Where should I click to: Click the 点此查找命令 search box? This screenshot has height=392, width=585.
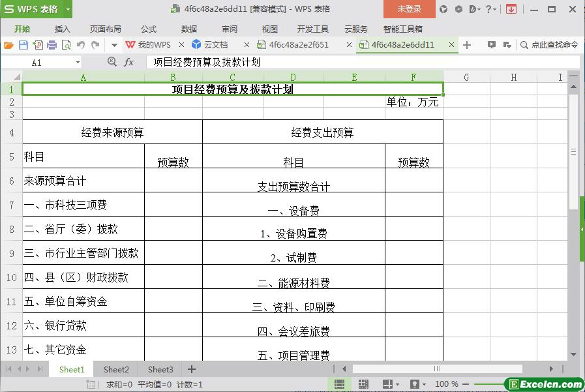549,45
